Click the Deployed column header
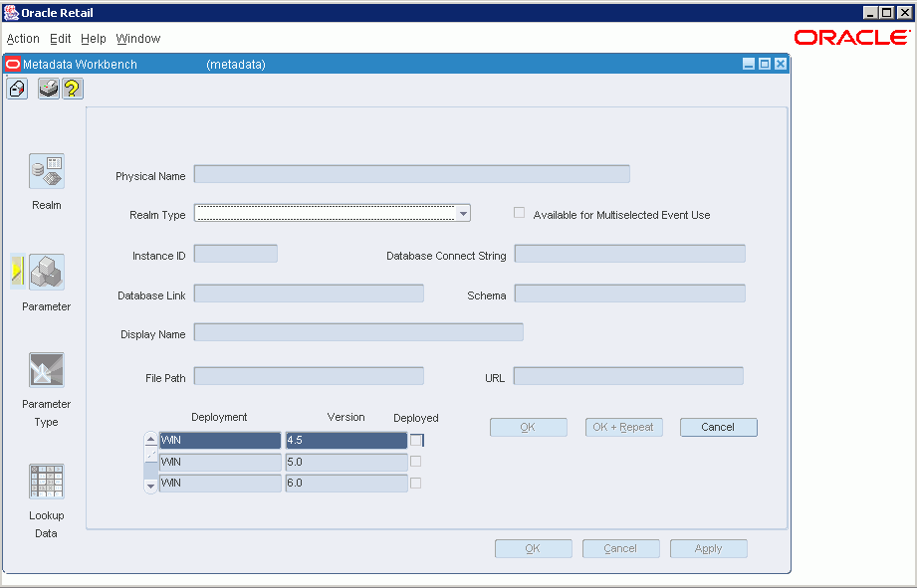The width and height of the screenshot is (917, 588). click(416, 418)
